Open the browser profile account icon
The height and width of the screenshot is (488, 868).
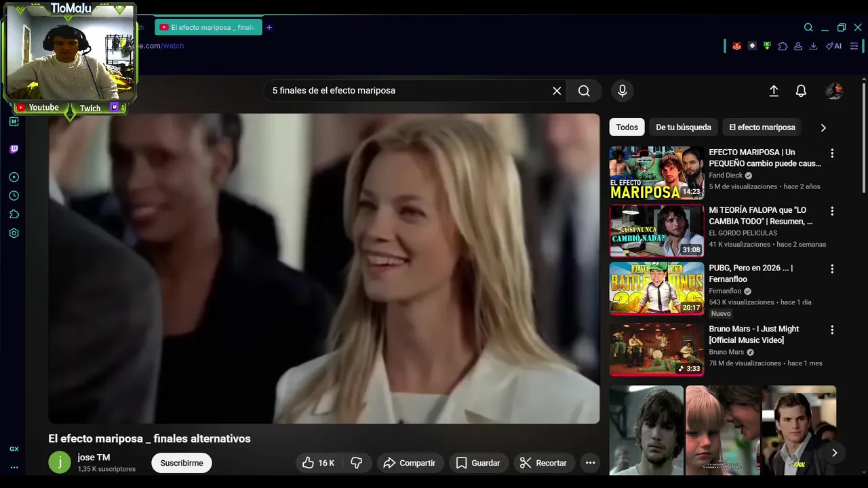tap(798, 46)
